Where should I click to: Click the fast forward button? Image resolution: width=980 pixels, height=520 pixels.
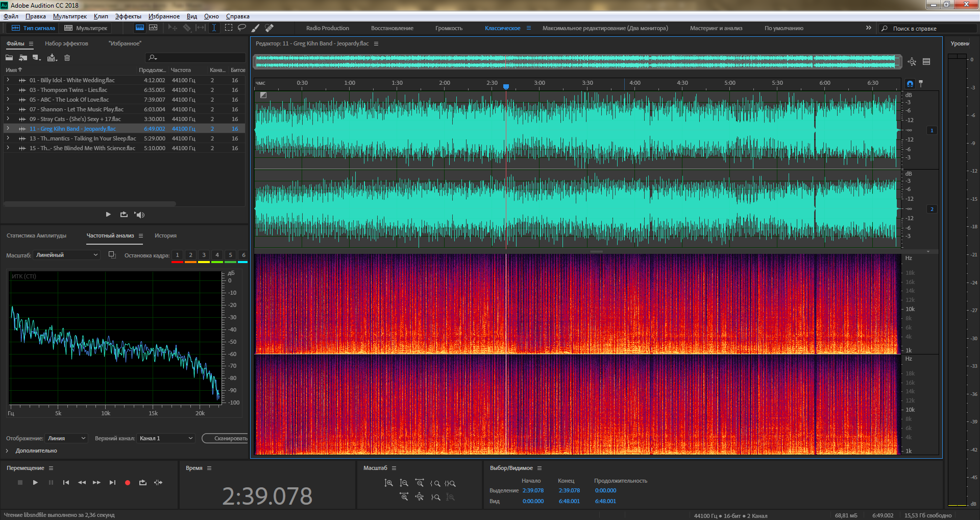point(96,482)
